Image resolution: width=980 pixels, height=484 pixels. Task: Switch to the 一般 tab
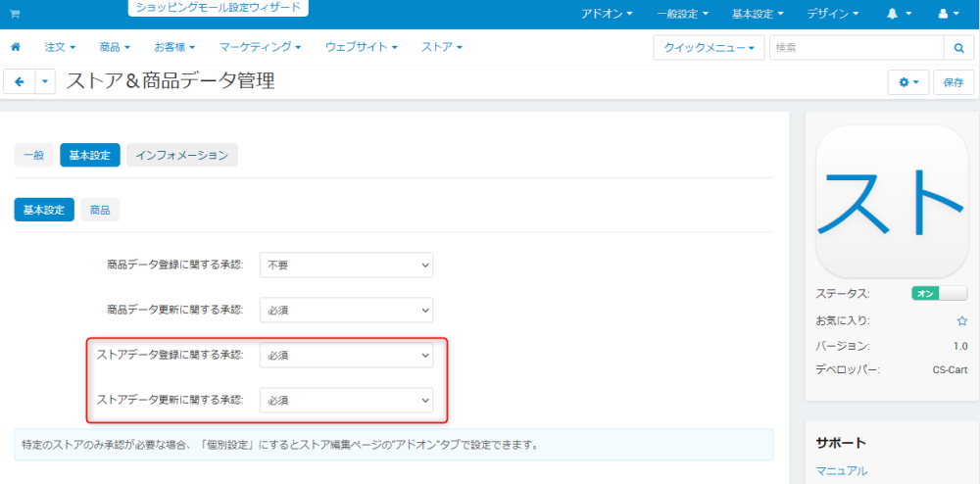(x=33, y=156)
